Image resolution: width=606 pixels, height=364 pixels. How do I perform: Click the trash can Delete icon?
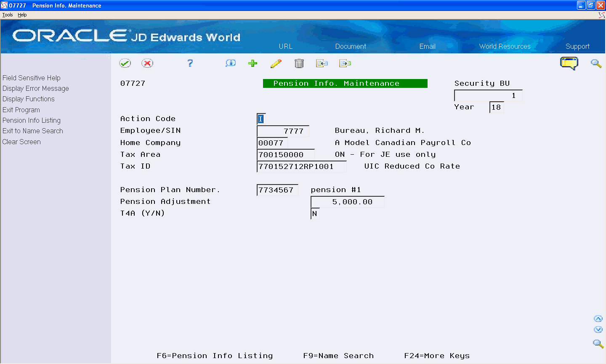[299, 63]
